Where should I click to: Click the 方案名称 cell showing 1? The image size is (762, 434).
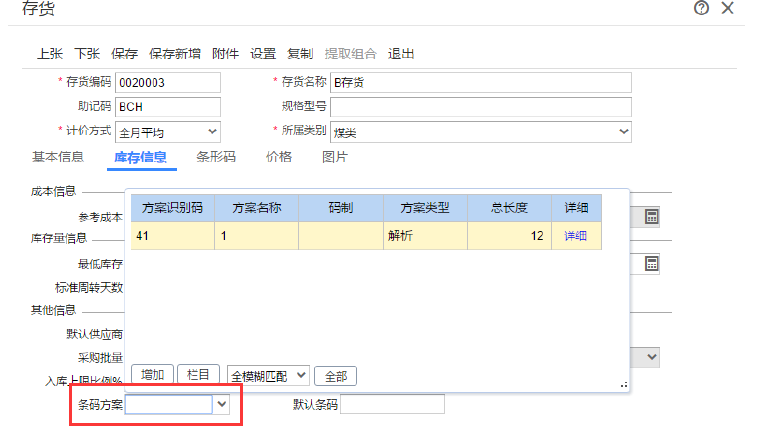coord(257,236)
